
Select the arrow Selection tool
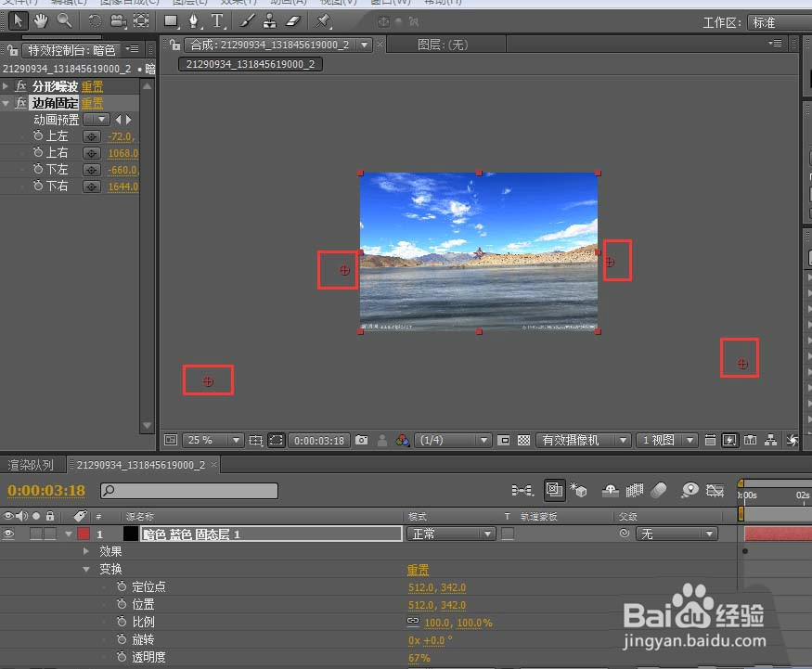19,20
